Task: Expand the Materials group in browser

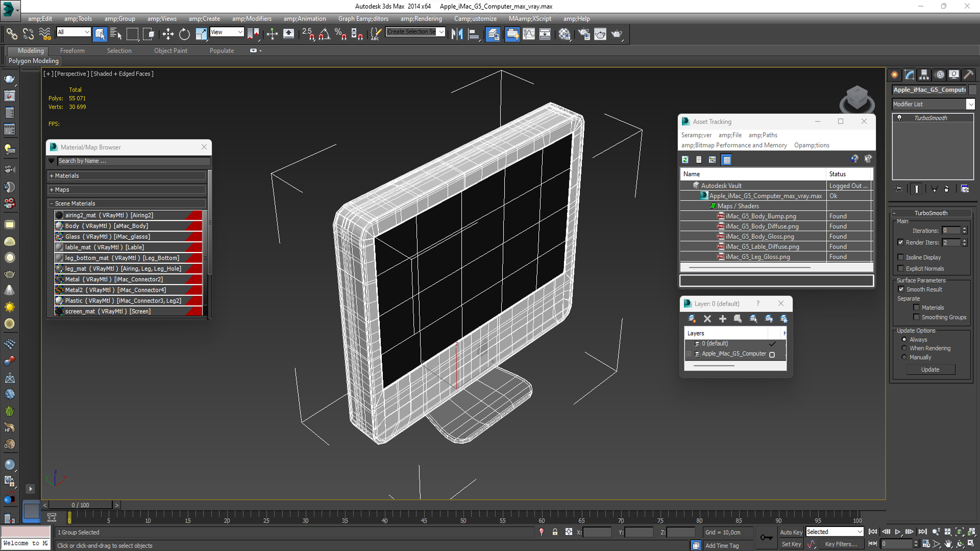Action: click(127, 176)
